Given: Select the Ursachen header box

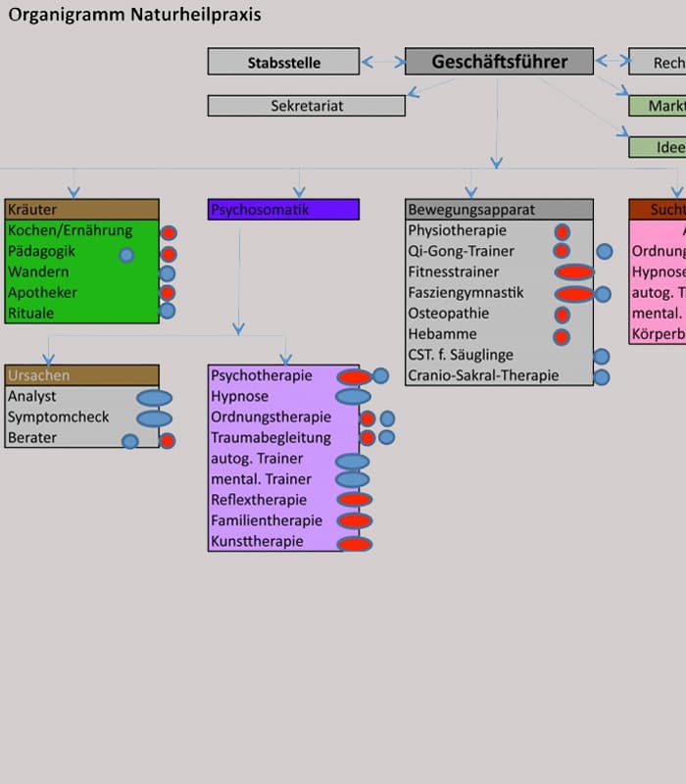Looking at the screenshot, I should coord(81,375).
